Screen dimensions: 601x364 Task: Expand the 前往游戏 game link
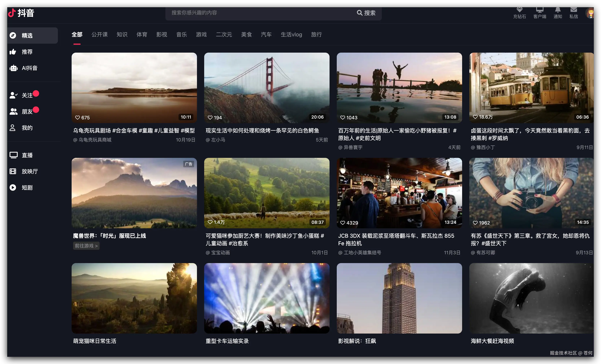coord(86,246)
